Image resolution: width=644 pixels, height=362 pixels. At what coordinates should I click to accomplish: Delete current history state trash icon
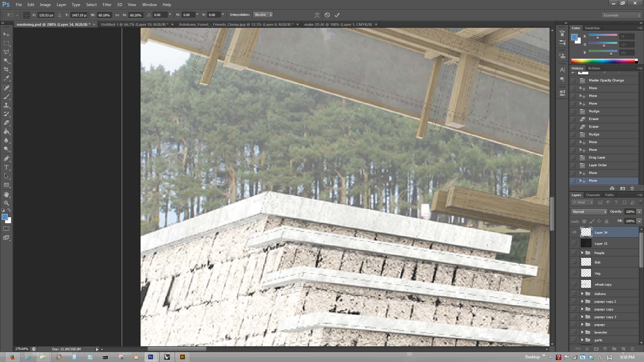(x=632, y=188)
